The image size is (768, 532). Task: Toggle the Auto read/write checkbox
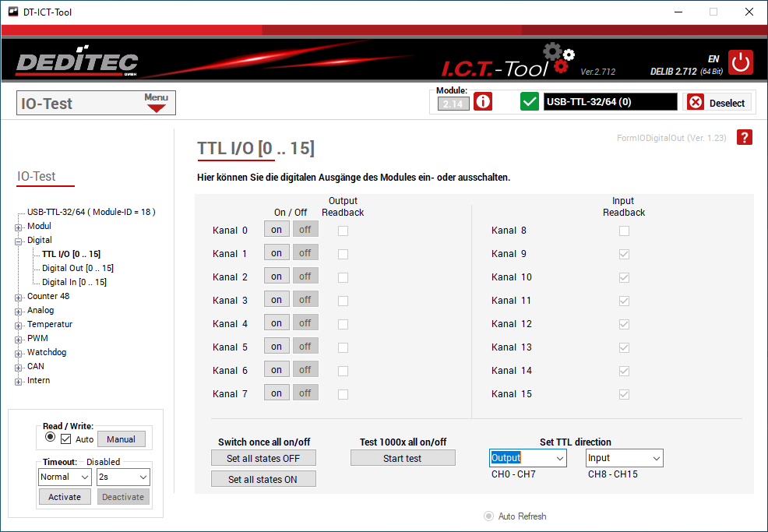(x=65, y=439)
